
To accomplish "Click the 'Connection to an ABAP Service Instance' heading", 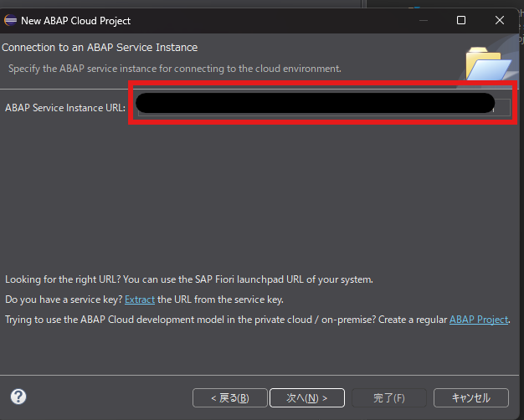I will coord(100,48).
